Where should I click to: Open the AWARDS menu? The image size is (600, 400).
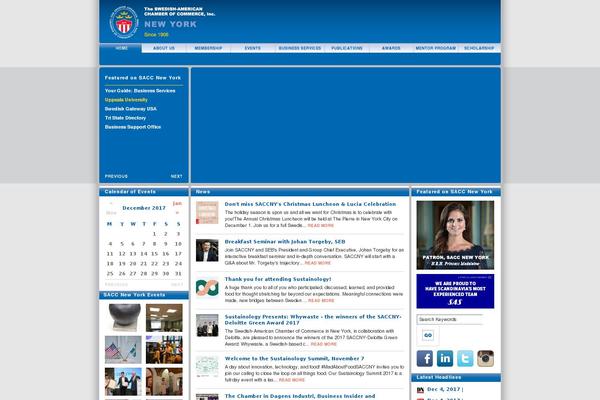click(391, 48)
